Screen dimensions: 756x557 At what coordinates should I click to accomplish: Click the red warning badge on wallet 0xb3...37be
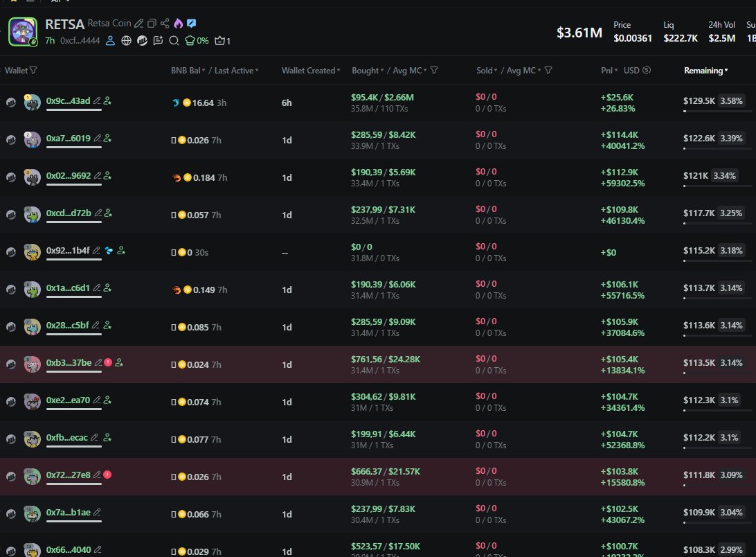(x=108, y=362)
